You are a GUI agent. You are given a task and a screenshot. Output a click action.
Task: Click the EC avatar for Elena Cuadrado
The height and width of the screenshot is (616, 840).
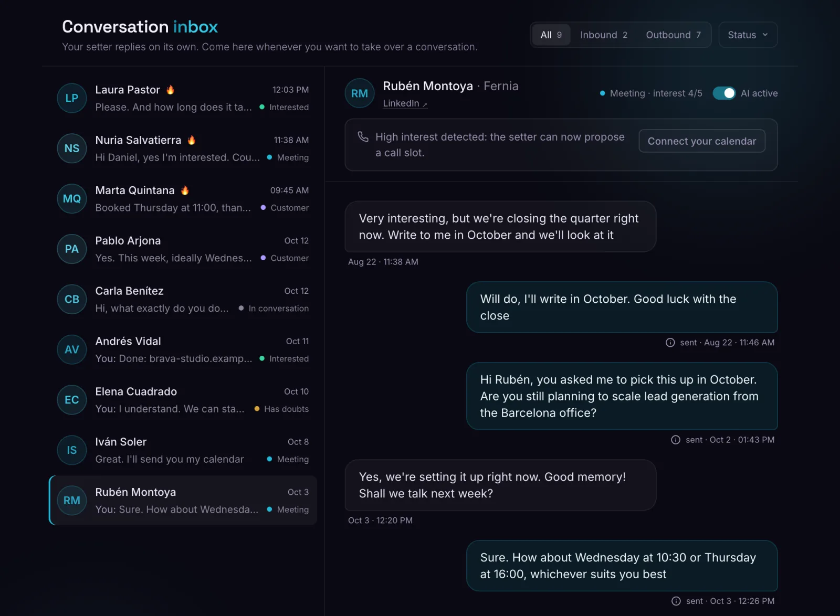pos(72,400)
